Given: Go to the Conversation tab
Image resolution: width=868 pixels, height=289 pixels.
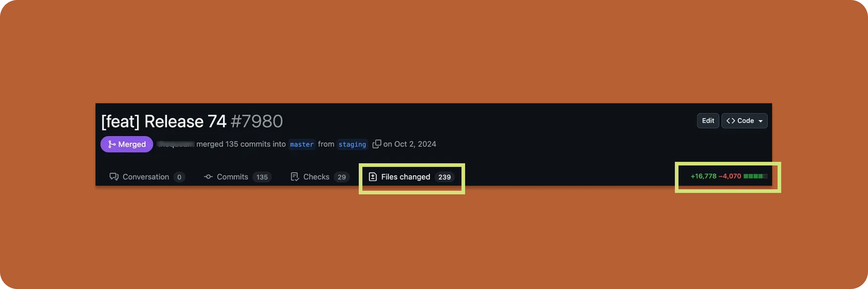Looking at the screenshot, I should point(147,177).
